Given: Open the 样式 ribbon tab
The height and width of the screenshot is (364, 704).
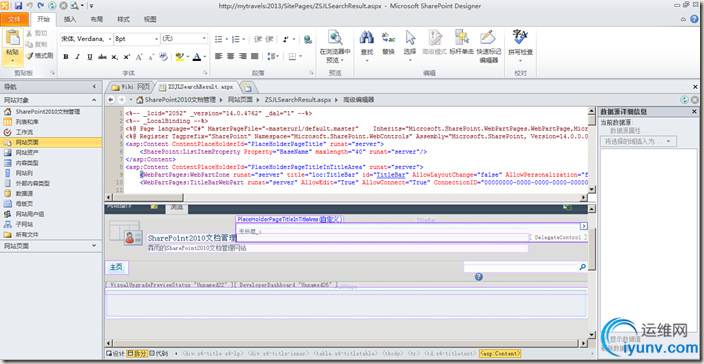Looking at the screenshot, I should pos(123,19).
